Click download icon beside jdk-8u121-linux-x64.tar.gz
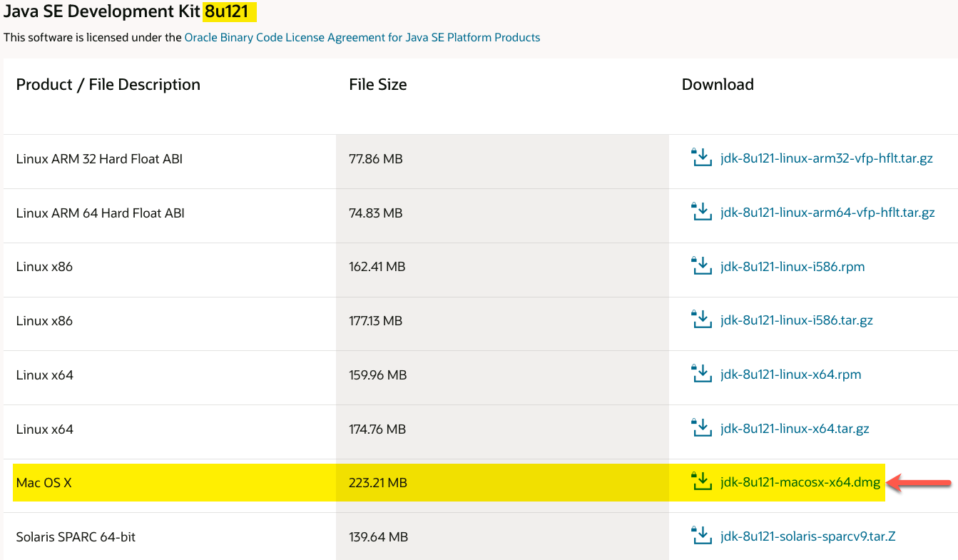Viewport: 958px width, 560px height. pyautogui.click(x=702, y=428)
